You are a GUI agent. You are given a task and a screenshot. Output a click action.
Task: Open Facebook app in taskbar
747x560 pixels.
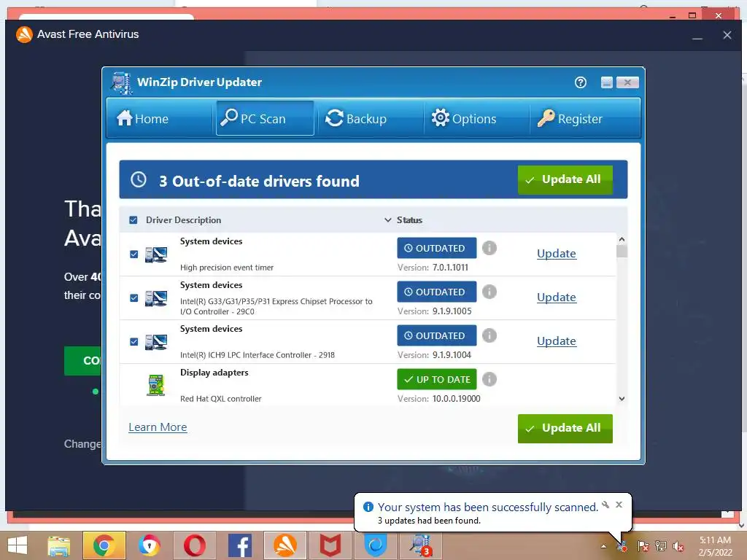(x=239, y=545)
